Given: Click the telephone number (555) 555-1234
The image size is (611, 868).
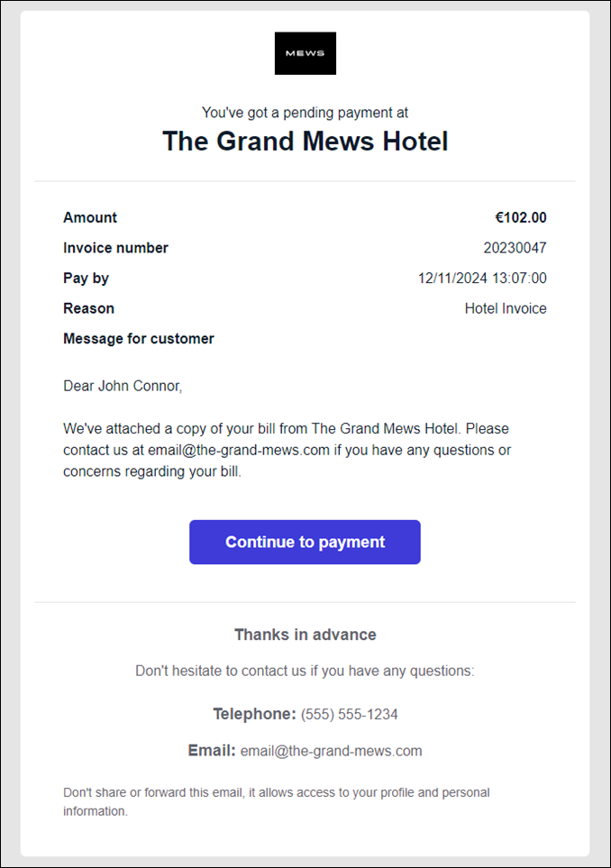Looking at the screenshot, I should tap(349, 715).
